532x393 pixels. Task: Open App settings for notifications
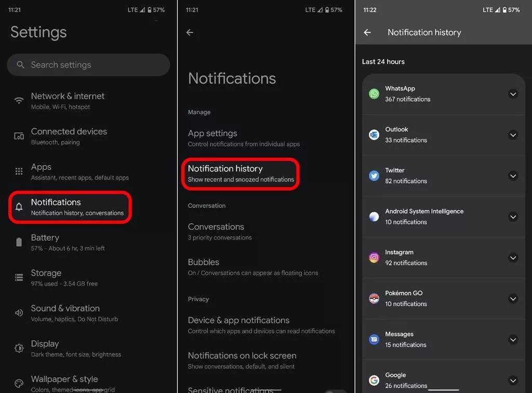(266, 138)
